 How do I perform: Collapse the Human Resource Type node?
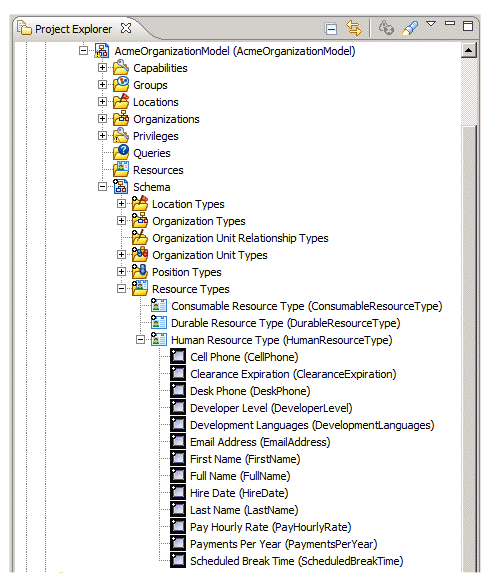(x=140, y=339)
